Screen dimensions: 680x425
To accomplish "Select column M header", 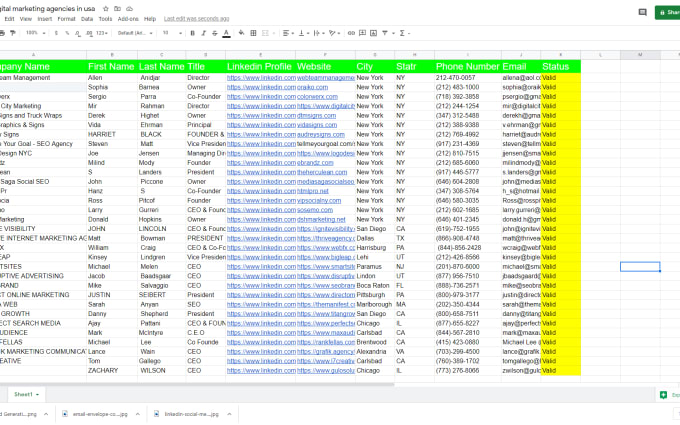I will (640, 55).
